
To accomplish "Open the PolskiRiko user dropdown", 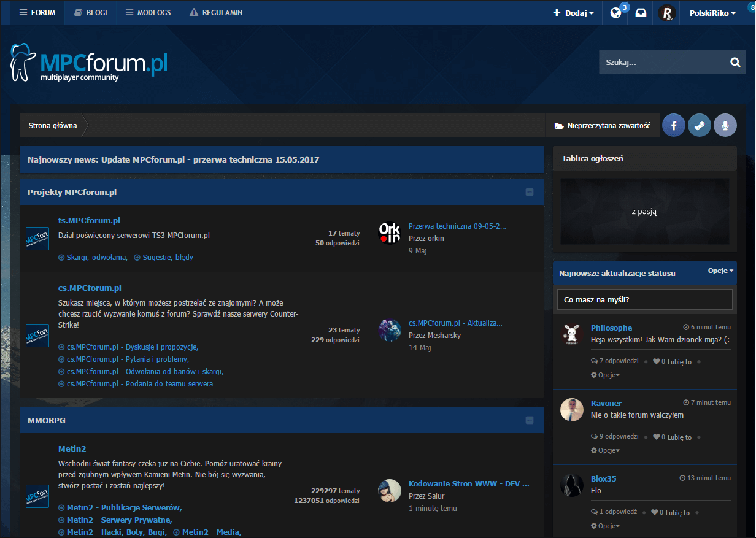I will click(x=712, y=13).
